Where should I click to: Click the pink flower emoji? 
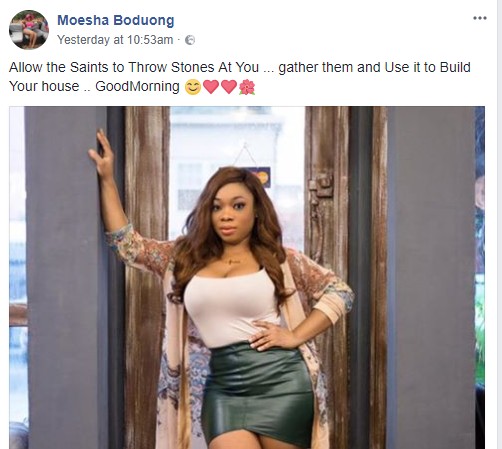[x=247, y=87]
